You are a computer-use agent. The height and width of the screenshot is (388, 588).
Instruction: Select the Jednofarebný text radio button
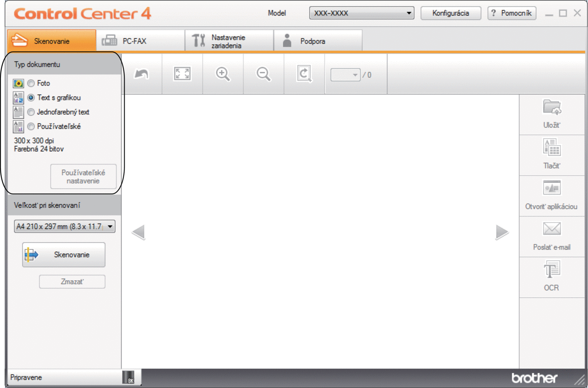[x=31, y=112]
